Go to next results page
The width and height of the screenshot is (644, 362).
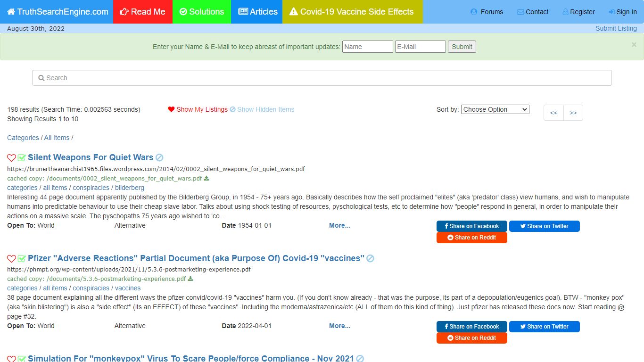tap(573, 113)
